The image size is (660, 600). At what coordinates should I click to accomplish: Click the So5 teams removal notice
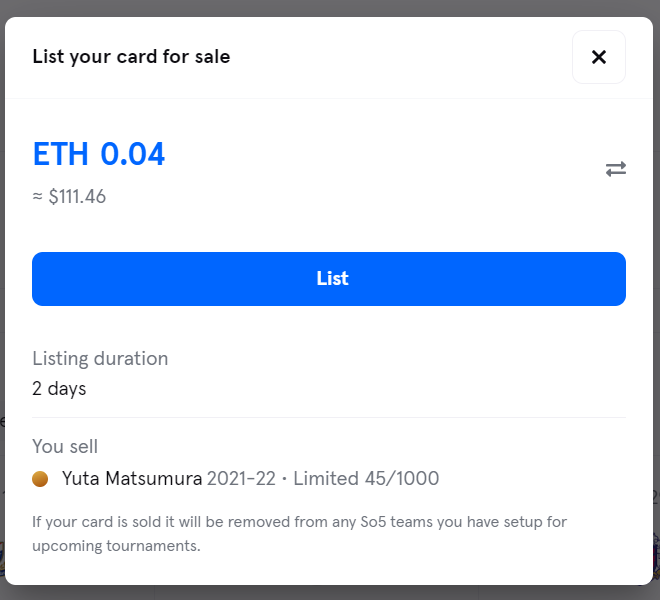pos(299,533)
